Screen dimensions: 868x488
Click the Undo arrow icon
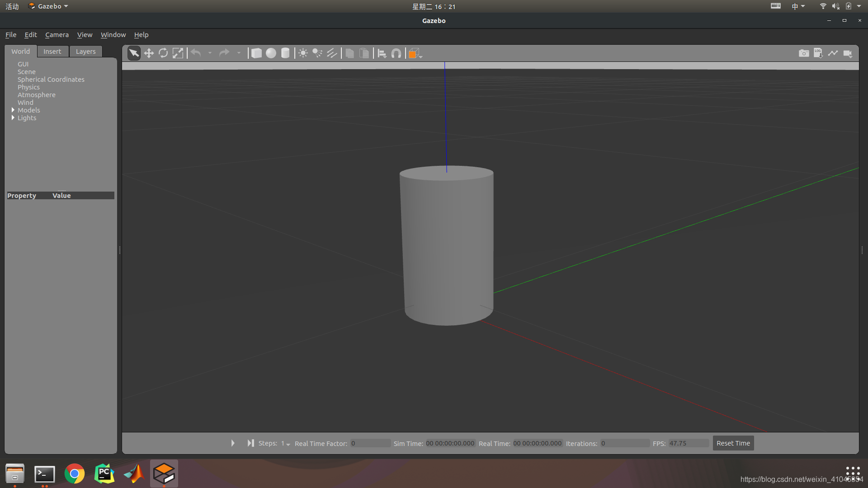click(x=196, y=53)
